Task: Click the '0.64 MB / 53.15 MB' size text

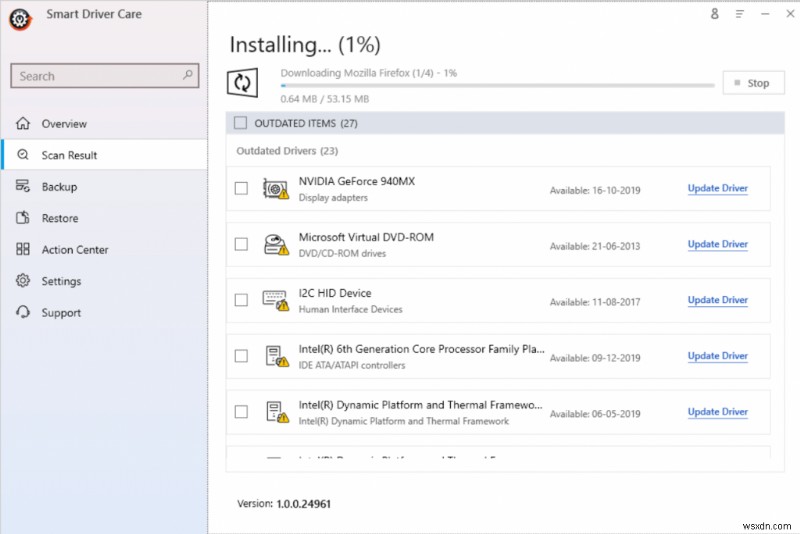Action: [x=324, y=99]
